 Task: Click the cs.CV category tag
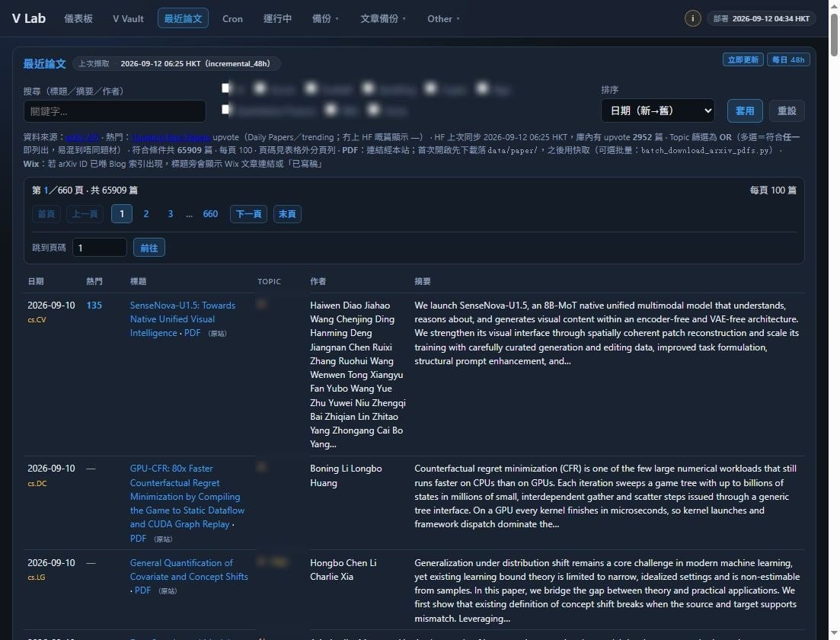tap(37, 319)
